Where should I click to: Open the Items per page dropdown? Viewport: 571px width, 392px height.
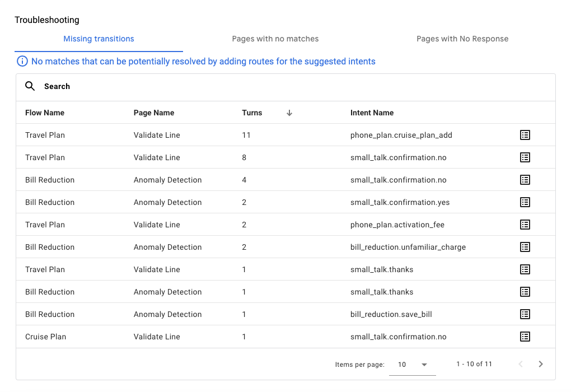click(413, 364)
